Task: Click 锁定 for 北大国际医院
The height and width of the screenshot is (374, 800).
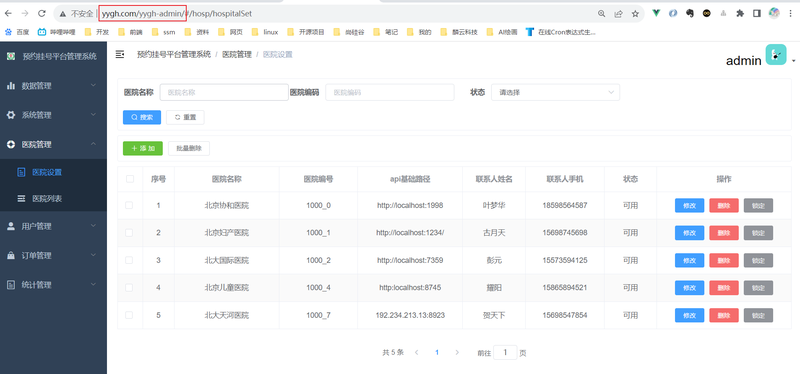Action: click(758, 261)
